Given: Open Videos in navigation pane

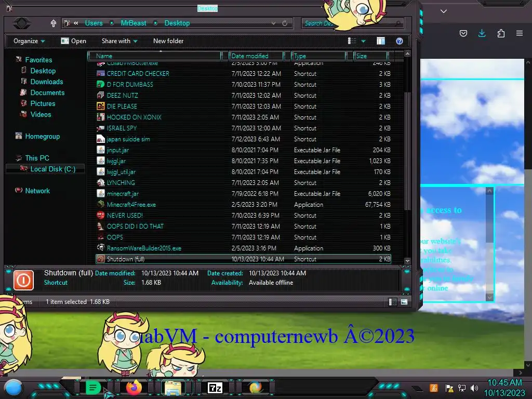Looking at the screenshot, I should click(x=41, y=114).
